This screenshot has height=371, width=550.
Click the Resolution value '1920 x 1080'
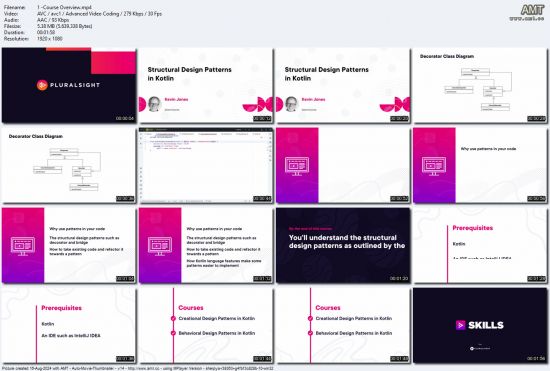[x=49, y=39]
